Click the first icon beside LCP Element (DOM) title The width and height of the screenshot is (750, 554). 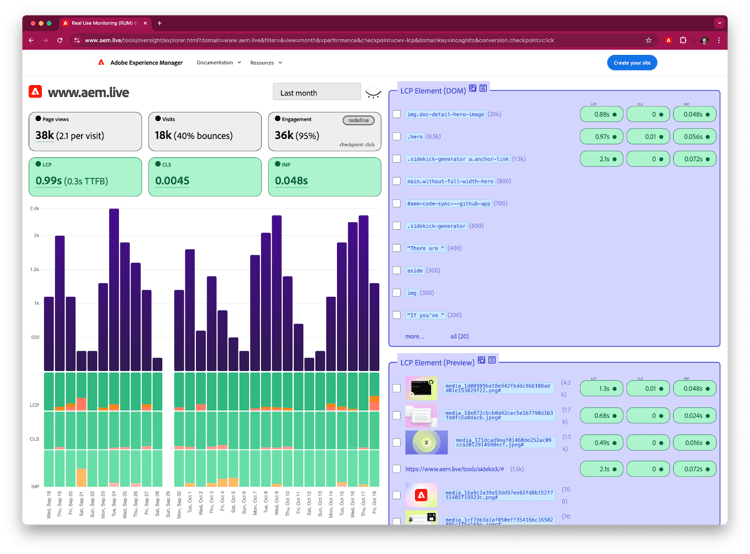tap(473, 88)
